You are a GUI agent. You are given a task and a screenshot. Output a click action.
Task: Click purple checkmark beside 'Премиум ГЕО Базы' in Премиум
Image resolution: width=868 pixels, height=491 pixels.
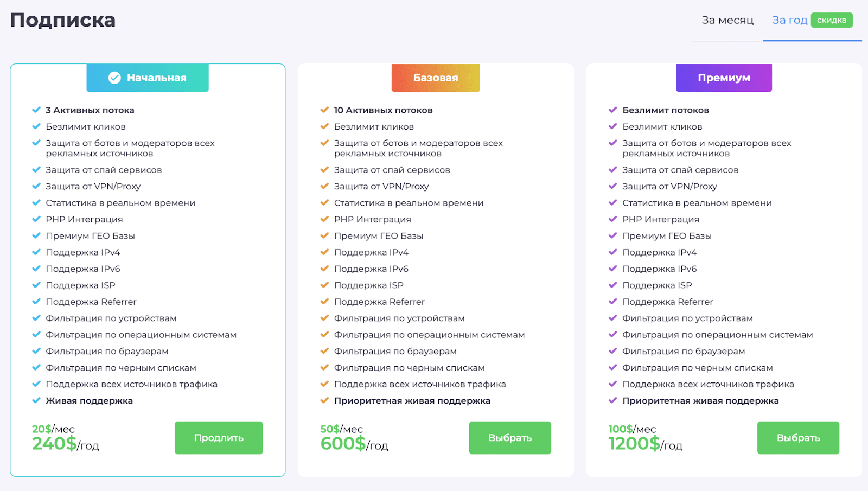pyautogui.click(x=613, y=236)
